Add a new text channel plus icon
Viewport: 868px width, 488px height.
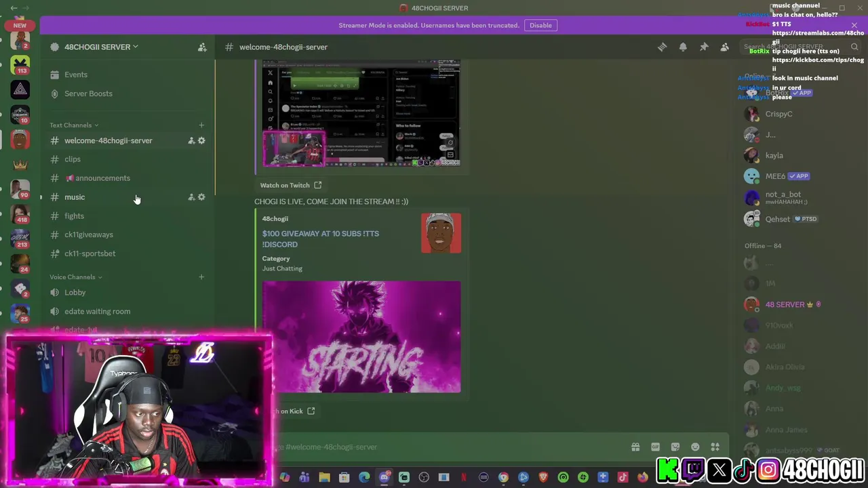pyautogui.click(x=201, y=125)
